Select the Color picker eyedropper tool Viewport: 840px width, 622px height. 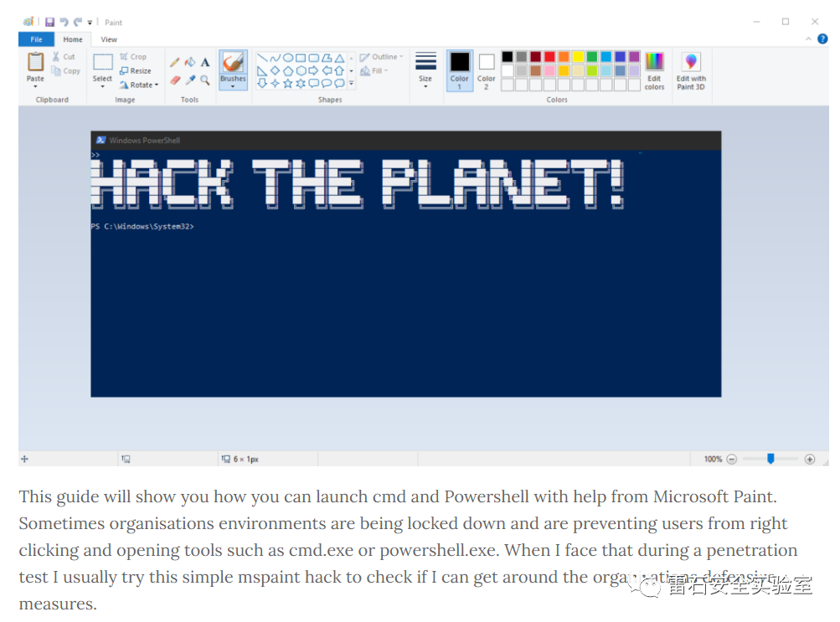(x=190, y=80)
